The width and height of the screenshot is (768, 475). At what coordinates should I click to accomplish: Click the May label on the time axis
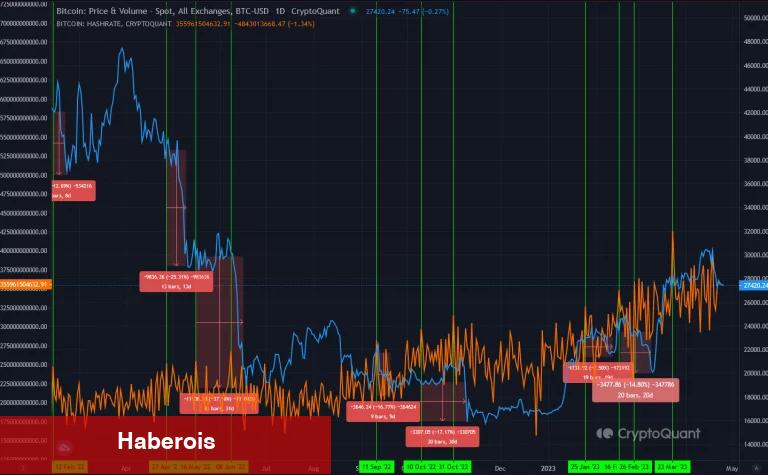(731, 468)
